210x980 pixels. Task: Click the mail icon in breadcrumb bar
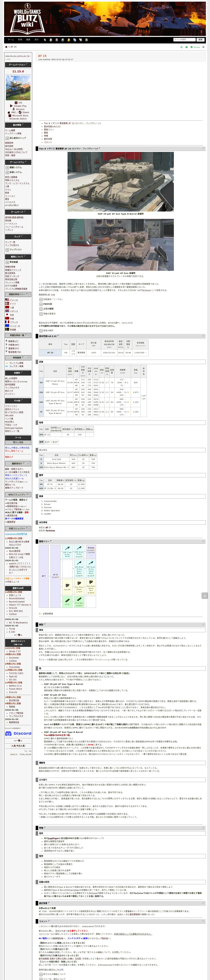point(186,47)
